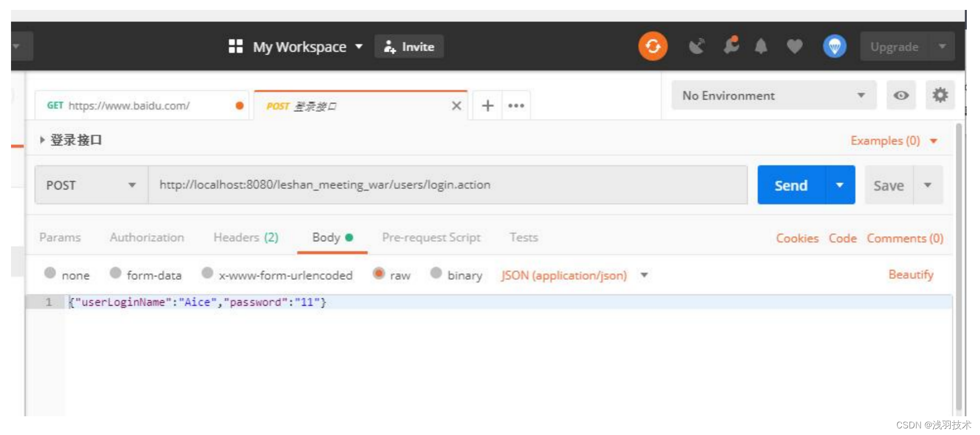Click the Beautify link

911,274
